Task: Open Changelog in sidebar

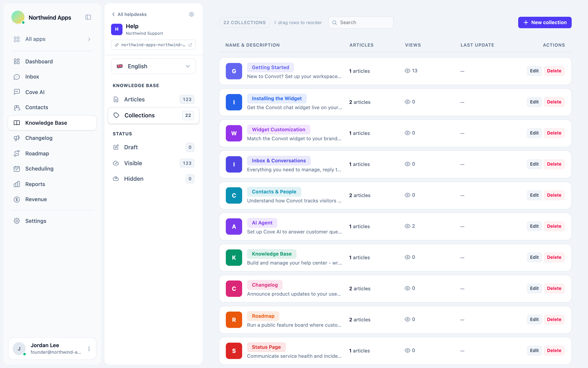Action: [52, 138]
